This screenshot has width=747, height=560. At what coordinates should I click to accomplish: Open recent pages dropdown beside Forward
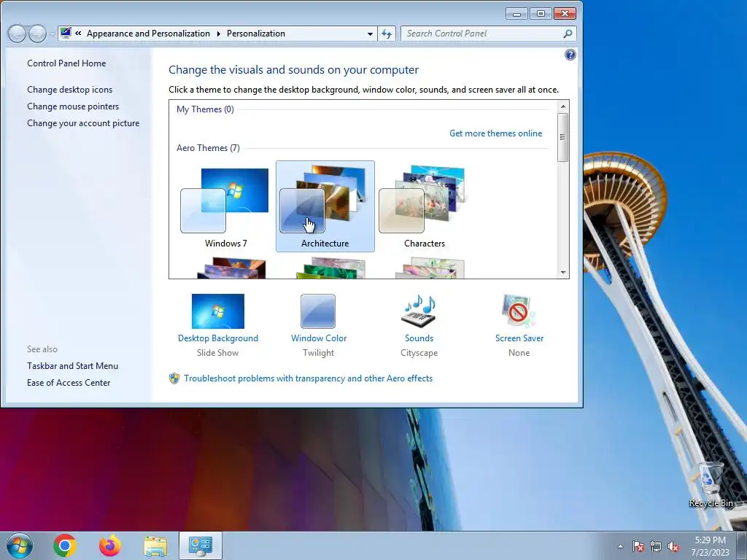click(x=52, y=34)
